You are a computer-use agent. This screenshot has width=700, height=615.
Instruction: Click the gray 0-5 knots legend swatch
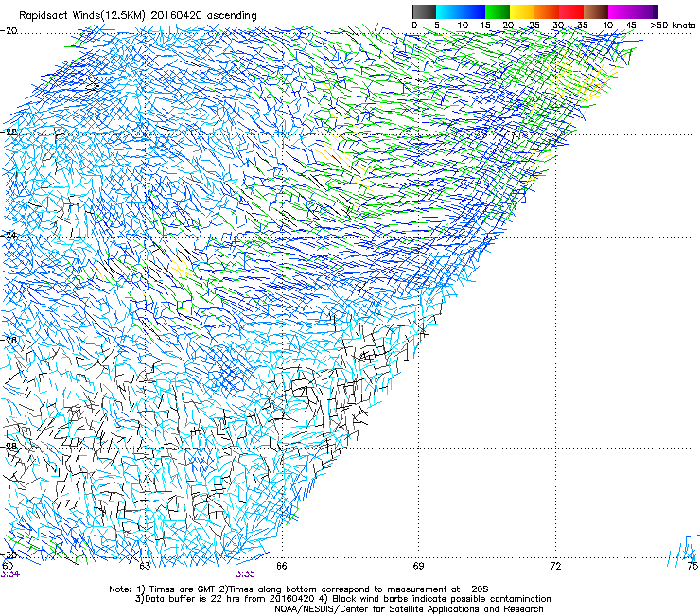pyautogui.click(x=424, y=11)
